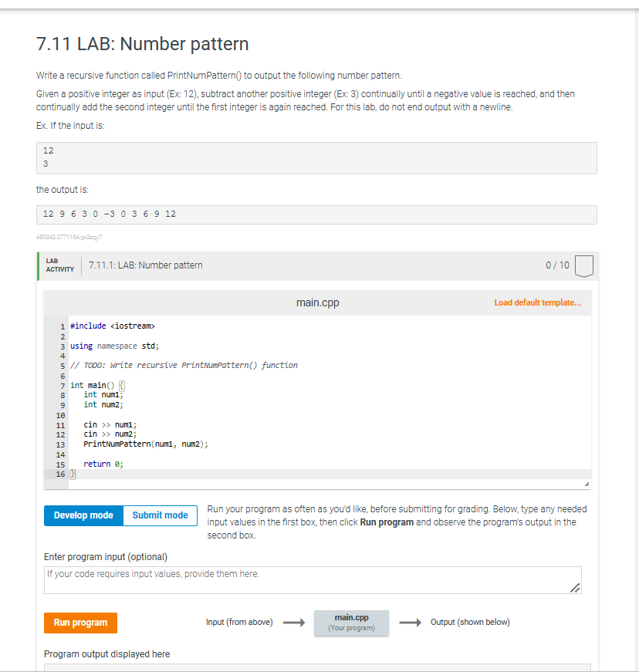Click the example input box showing 12 and 3

click(316, 157)
